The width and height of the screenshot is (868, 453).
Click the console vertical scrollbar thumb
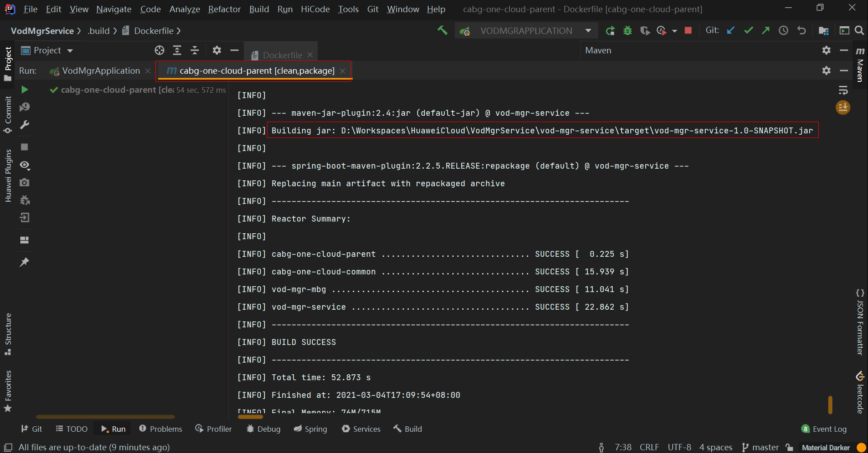[830, 405]
